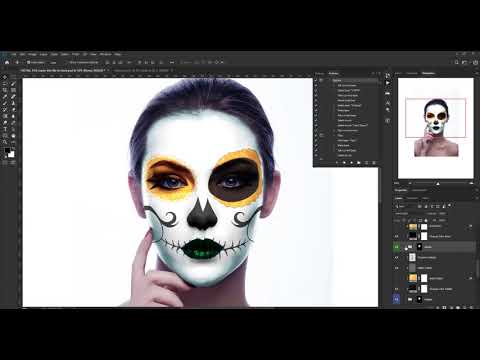Click the three-dots more align options button
480x360 pixels.
(172, 62)
